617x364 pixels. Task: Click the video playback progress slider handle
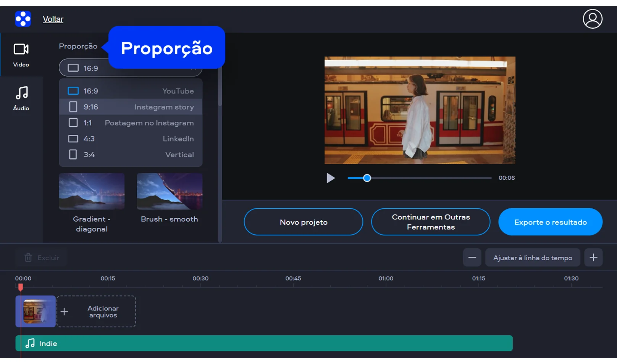point(367,178)
